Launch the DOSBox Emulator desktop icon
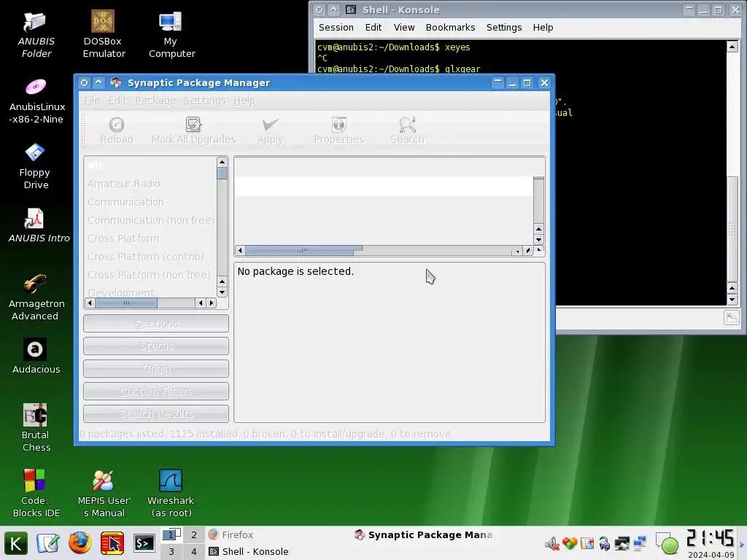The width and height of the screenshot is (747, 560). click(x=103, y=21)
